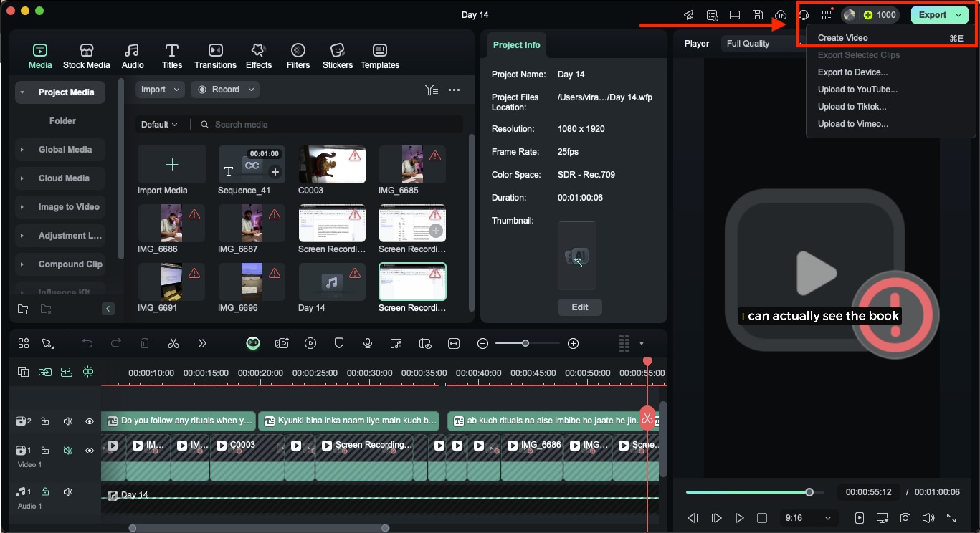The image size is (980, 533).
Task: Click the AI assistant robot icon on timeline toolbar
Action: tap(253, 343)
